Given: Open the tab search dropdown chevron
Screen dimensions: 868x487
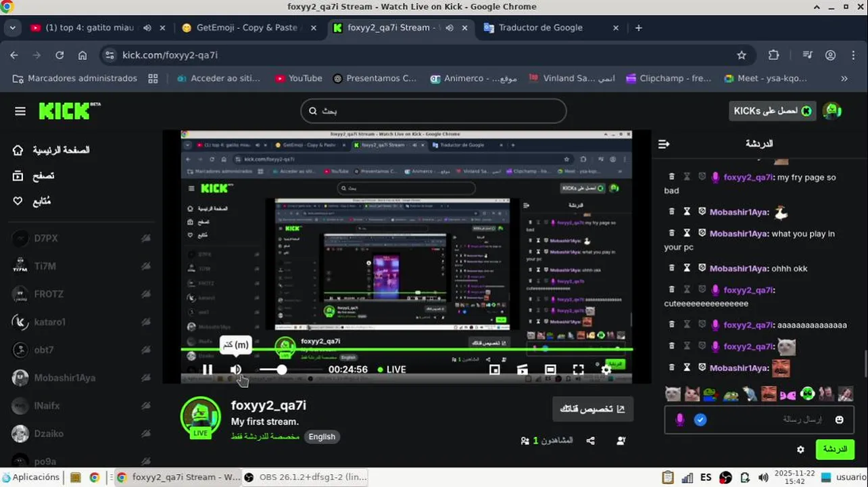Looking at the screenshot, I should [14, 28].
